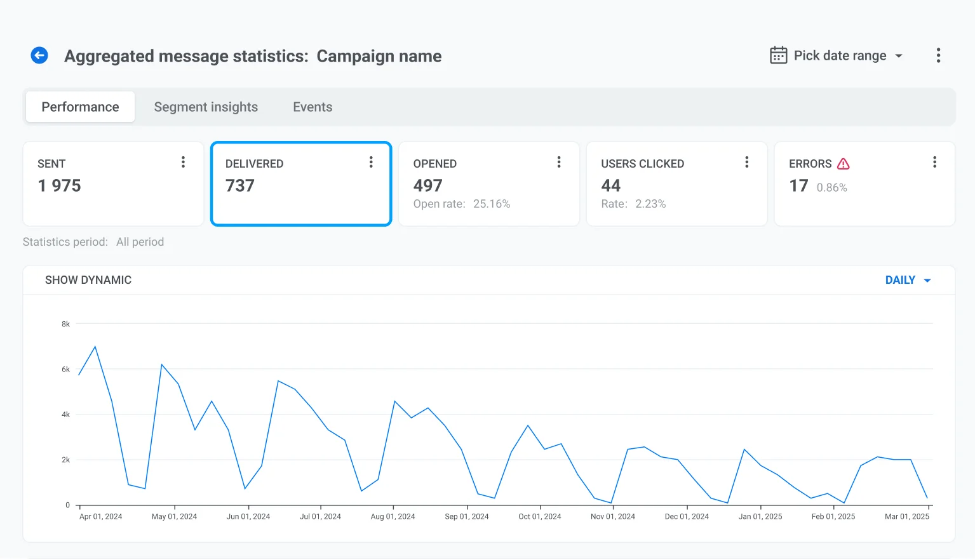Image resolution: width=975 pixels, height=560 pixels.
Task: Switch to the Segment insights tab
Action: pos(206,107)
